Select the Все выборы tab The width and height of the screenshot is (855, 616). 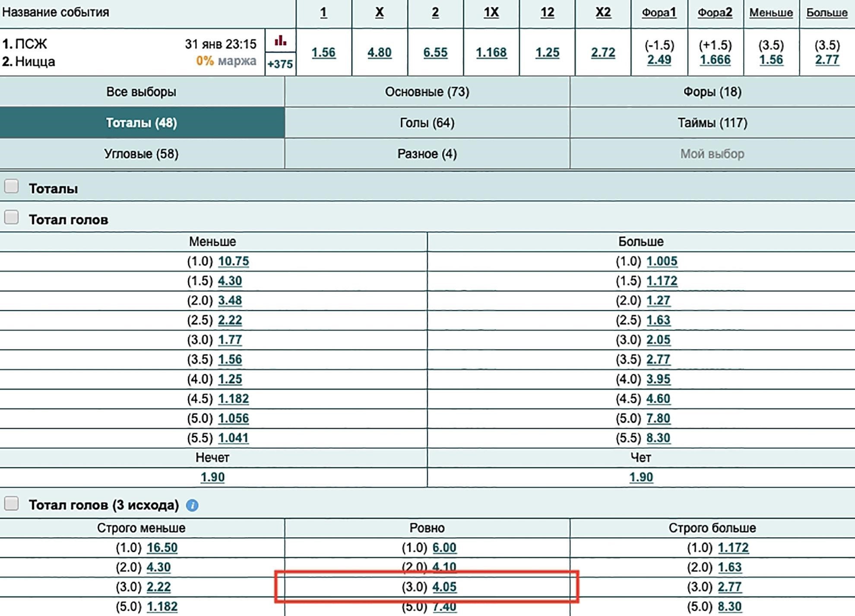coord(142,92)
